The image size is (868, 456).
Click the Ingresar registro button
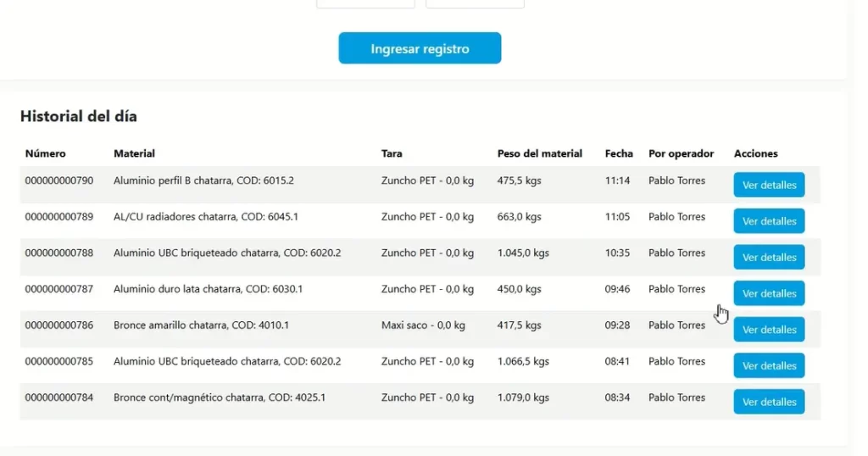pos(420,48)
